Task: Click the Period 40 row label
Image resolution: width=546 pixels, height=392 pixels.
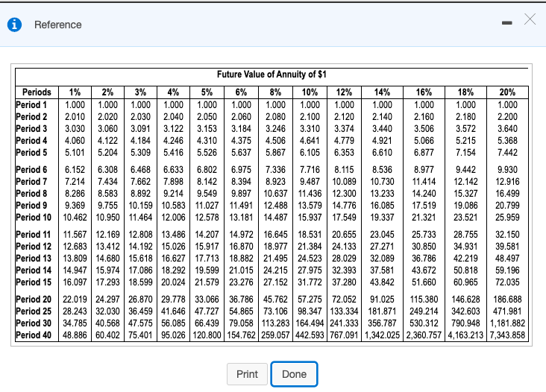Action: pyautogui.click(x=34, y=335)
